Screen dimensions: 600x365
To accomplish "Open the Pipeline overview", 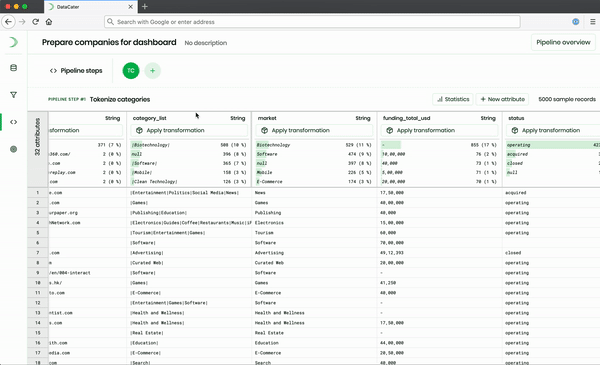I will click(563, 42).
